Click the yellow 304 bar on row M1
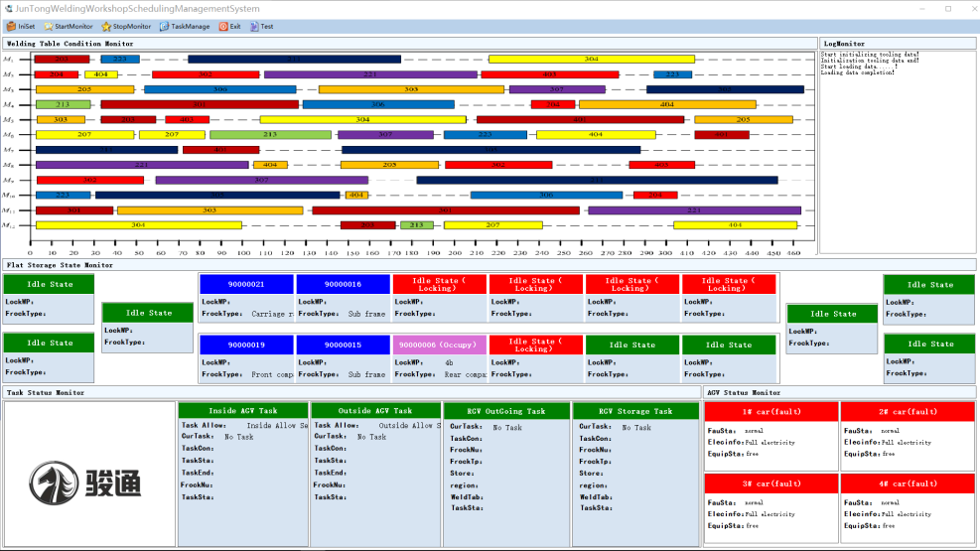 (591, 60)
